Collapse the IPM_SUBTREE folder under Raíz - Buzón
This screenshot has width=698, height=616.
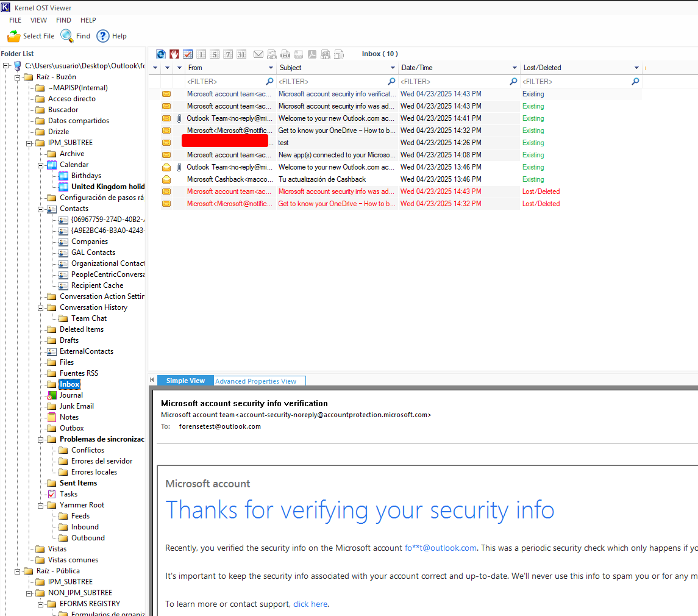tap(29, 143)
